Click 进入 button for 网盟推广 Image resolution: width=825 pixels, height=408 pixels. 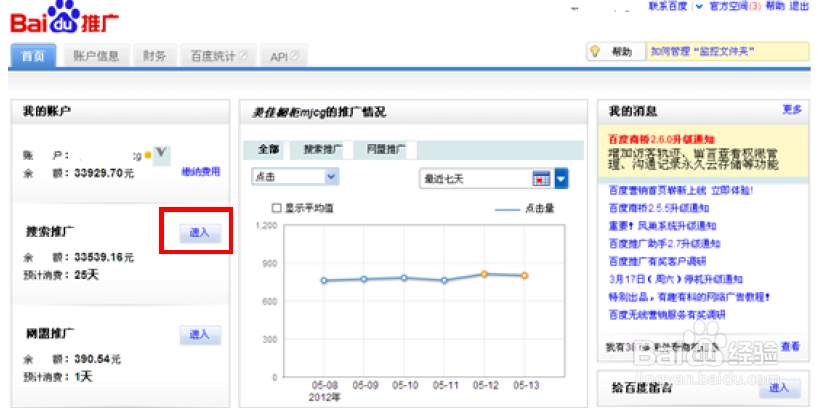[x=200, y=335]
